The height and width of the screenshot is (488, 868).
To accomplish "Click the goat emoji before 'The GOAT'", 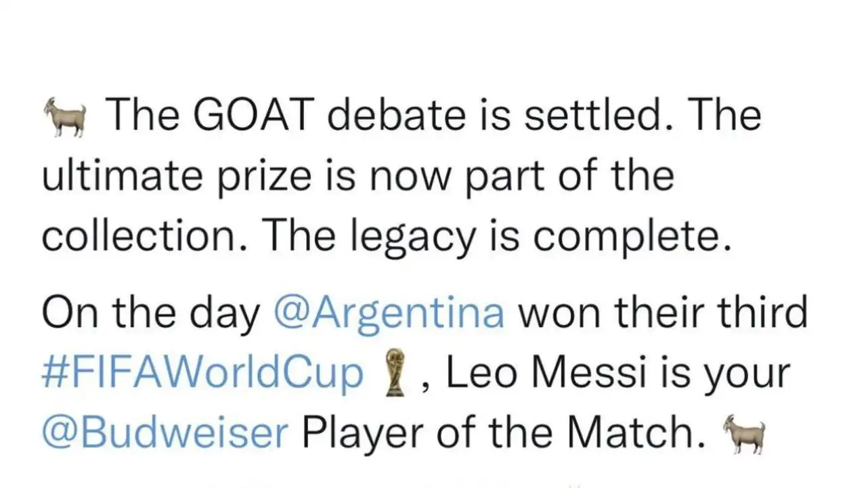I will [66, 116].
